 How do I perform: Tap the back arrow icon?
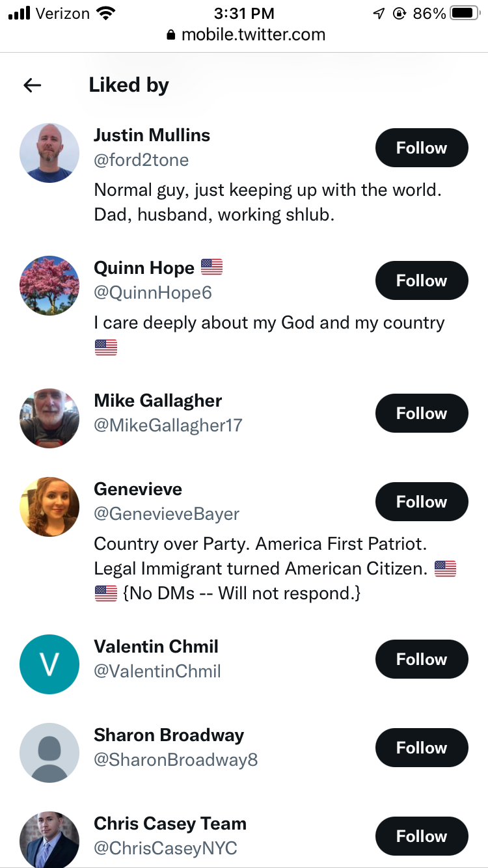coord(32,85)
